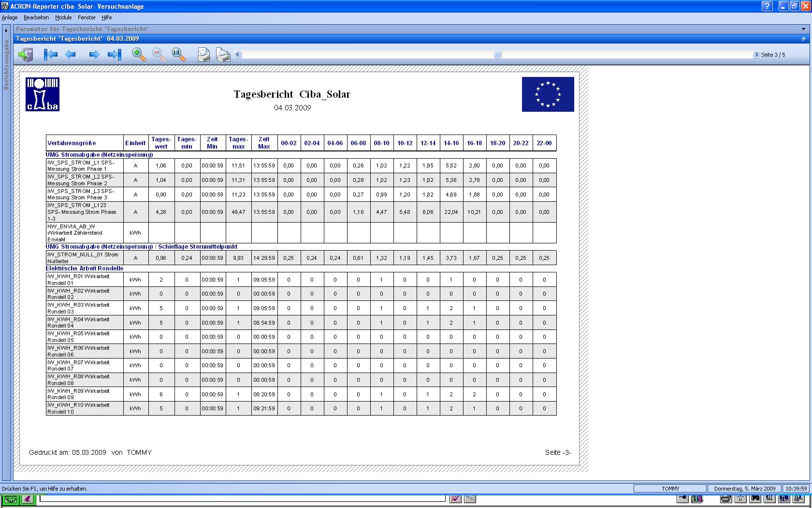Expand the 'Parameter für Tagesbericht' panel header
The width and height of the screenshot is (812, 508).
click(x=803, y=29)
